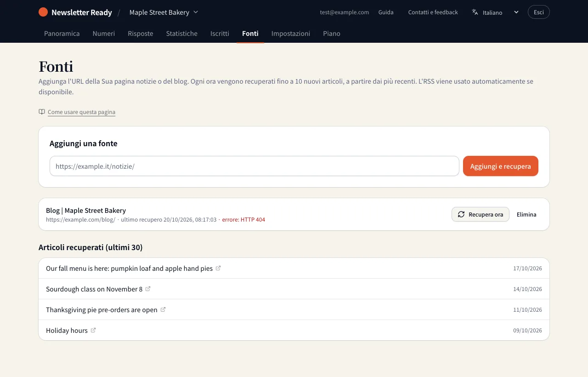Click the ultimo recupero timestamp text
Image resolution: width=588 pixels, height=377 pixels.
(169, 219)
